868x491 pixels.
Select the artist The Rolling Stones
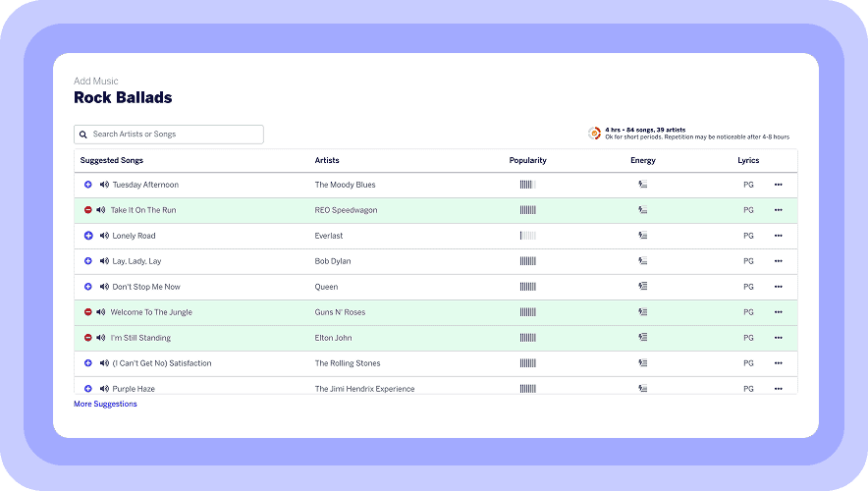(348, 363)
